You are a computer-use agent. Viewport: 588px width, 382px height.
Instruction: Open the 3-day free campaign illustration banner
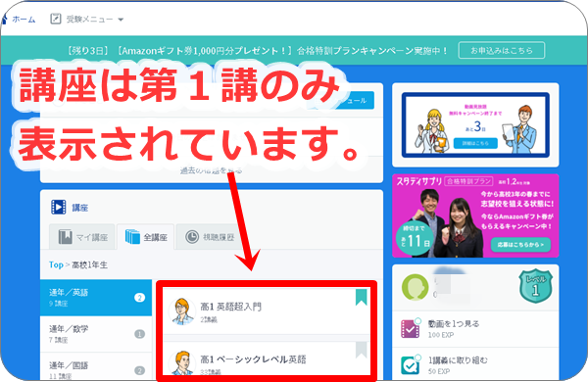point(475,125)
